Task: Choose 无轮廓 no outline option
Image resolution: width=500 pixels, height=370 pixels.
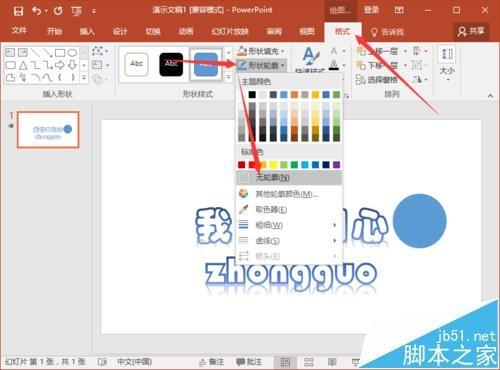Action: click(289, 178)
